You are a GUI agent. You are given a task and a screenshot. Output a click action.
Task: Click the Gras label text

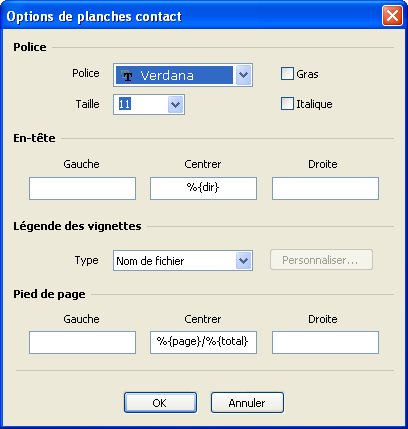coord(307,74)
